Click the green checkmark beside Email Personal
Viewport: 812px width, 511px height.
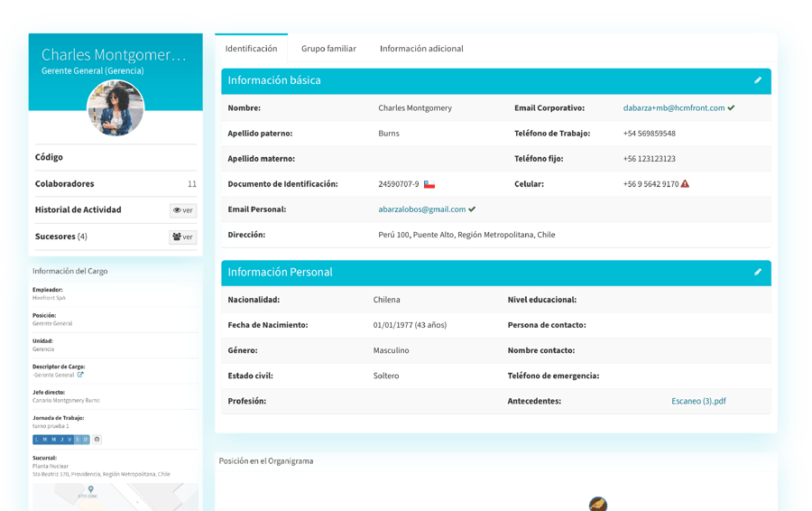pyautogui.click(x=472, y=209)
